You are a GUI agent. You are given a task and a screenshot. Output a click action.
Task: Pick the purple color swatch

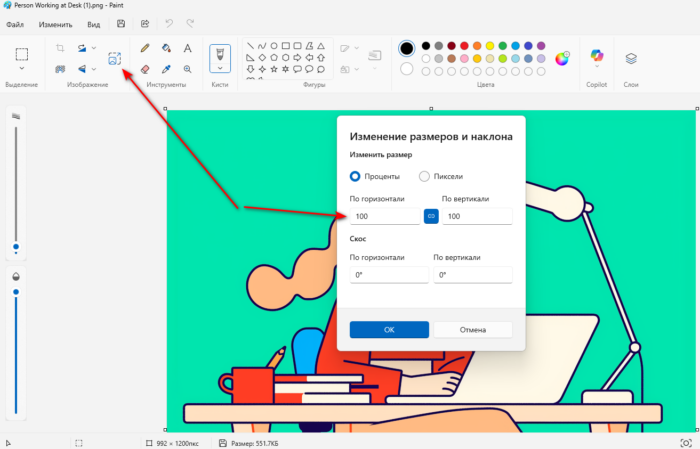point(541,46)
